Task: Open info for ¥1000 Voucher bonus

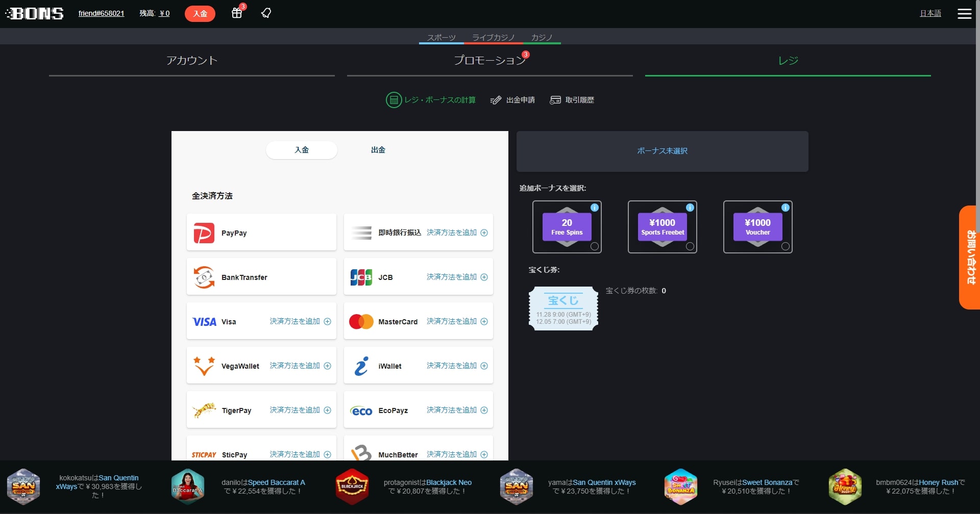Action: tap(786, 208)
